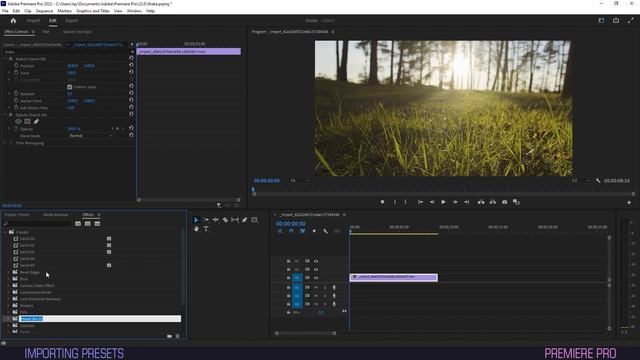This screenshot has width=640, height=360.
Task: Expand the Bevel Edges preset folder
Action: point(9,272)
